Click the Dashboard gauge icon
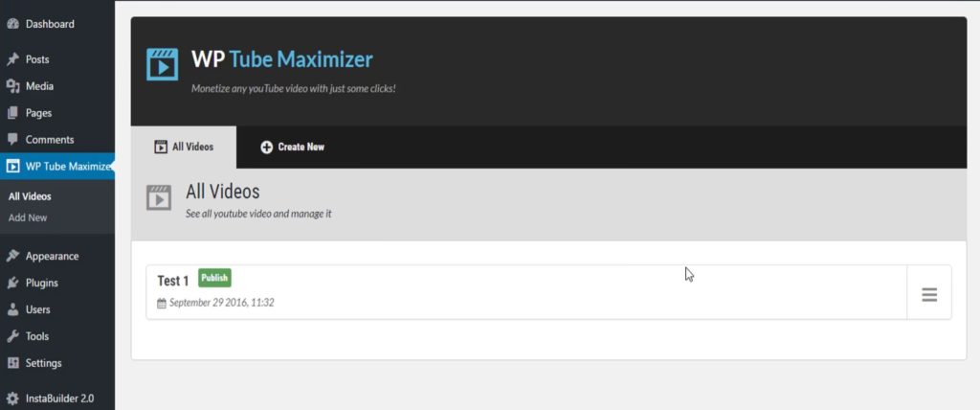 point(12,24)
